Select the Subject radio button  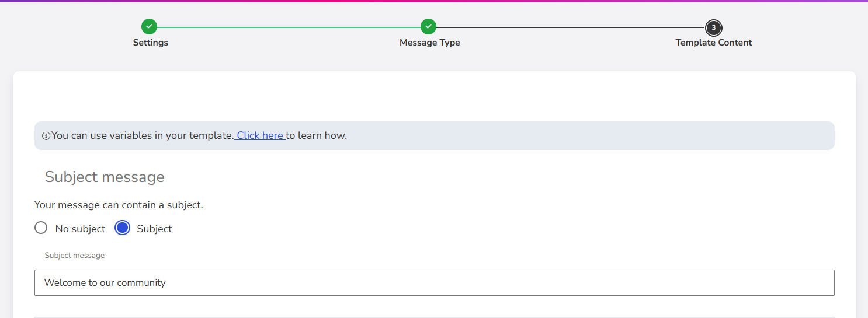[x=122, y=228]
